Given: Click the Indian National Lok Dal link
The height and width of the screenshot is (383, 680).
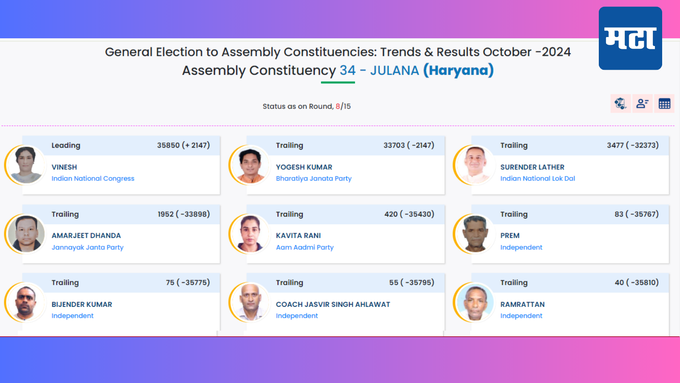Looking at the screenshot, I should (538, 178).
